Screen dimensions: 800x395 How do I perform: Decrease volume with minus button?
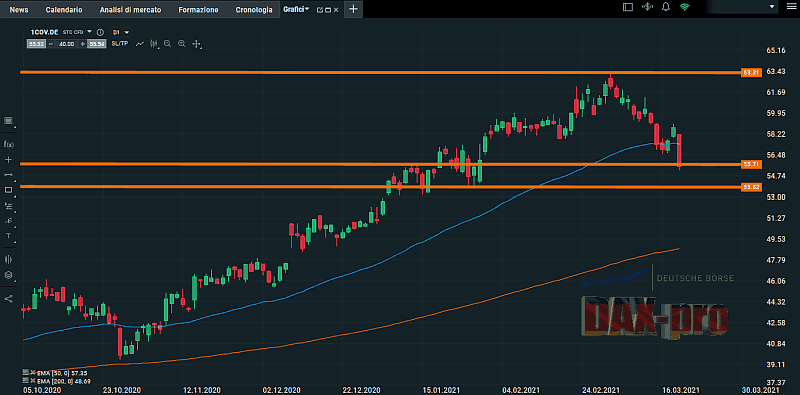point(51,44)
